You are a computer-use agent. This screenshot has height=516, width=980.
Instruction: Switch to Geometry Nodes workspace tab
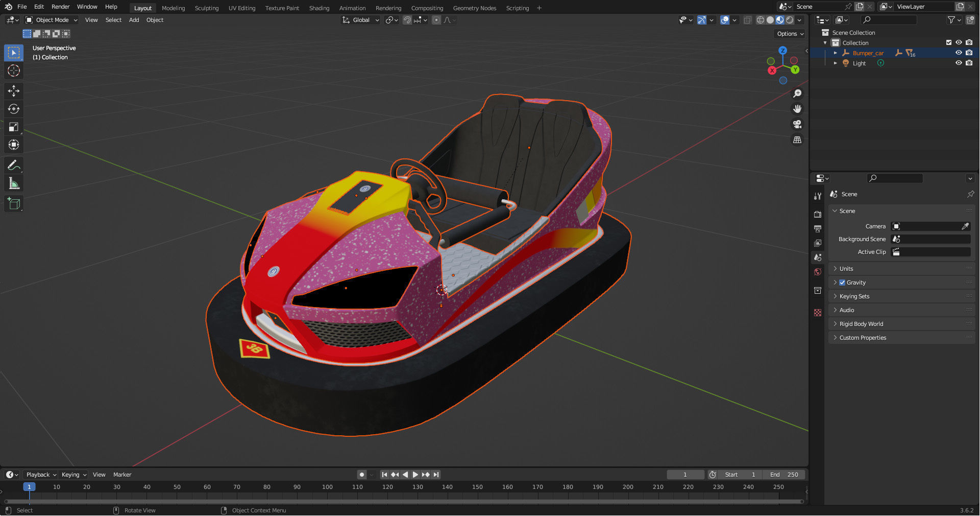pyautogui.click(x=474, y=8)
